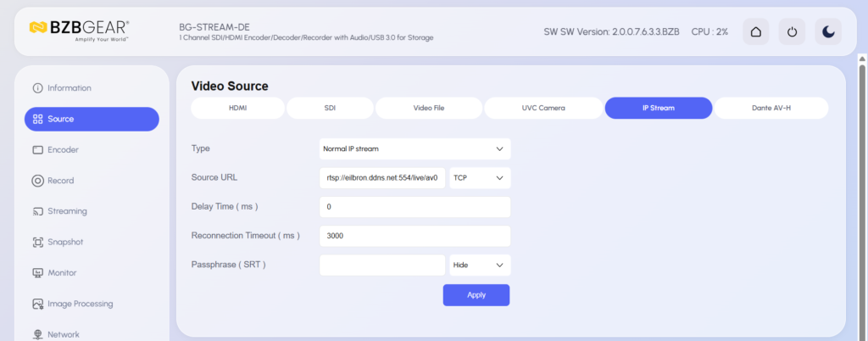This screenshot has width=868, height=341.
Task: Click the Reconnection Timeout field
Action: (x=415, y=236)
